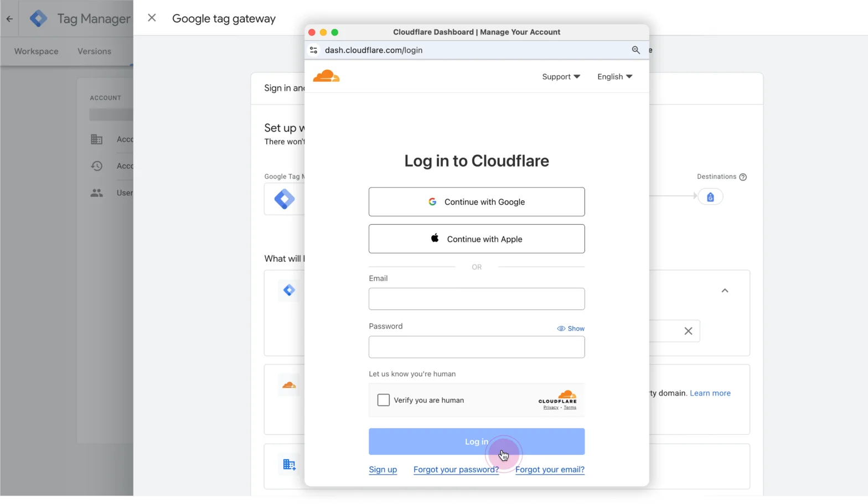Open the site info icon in the address bar
868x504 pixels.
pyautogui.click(x=313, y=50)
